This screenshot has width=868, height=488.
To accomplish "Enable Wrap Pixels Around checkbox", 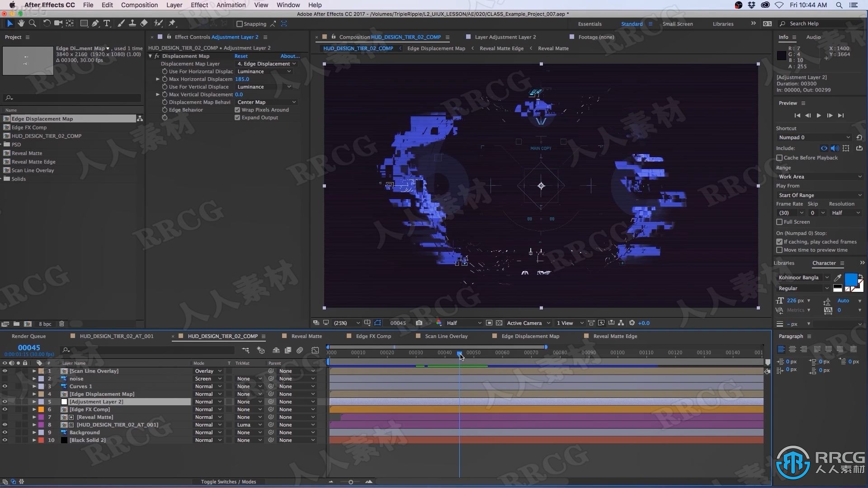I will tap(237, 110).
